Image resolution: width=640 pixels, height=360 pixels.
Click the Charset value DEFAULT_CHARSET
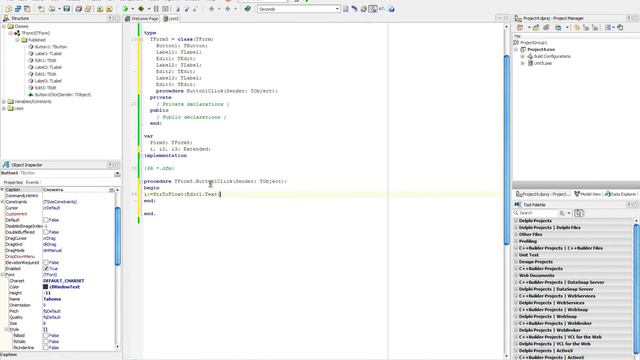tap(64, 281)
